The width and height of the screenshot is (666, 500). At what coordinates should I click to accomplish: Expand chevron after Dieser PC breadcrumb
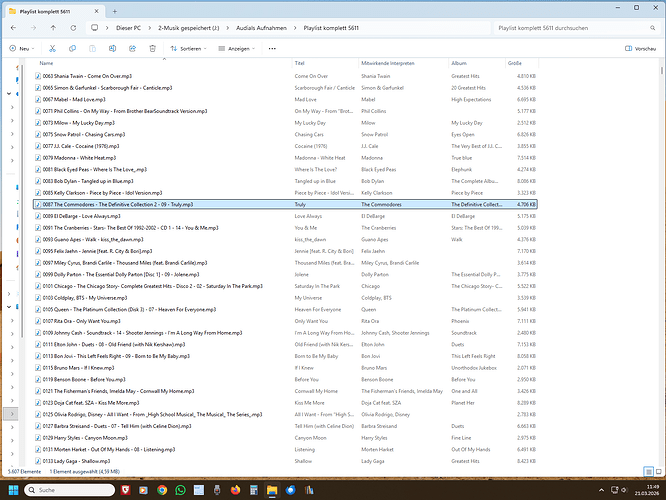pos(150,28)
